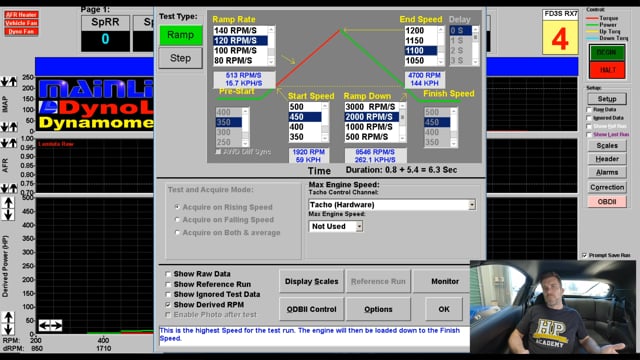Click the End Speed list scroll-up arrow
This screenshot has width=640, height=360.
point(440,30)
